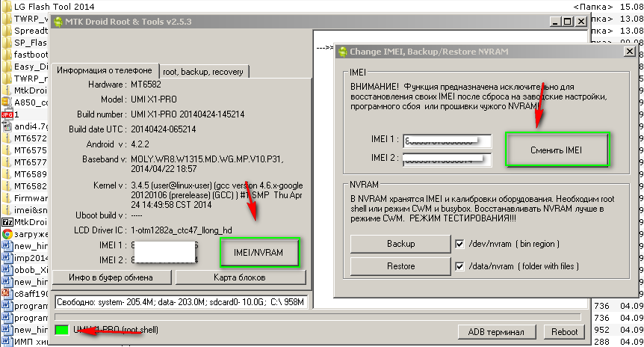Select the TWRP_v folder icon in file list
644x347 pixels.
coord(7,19)
